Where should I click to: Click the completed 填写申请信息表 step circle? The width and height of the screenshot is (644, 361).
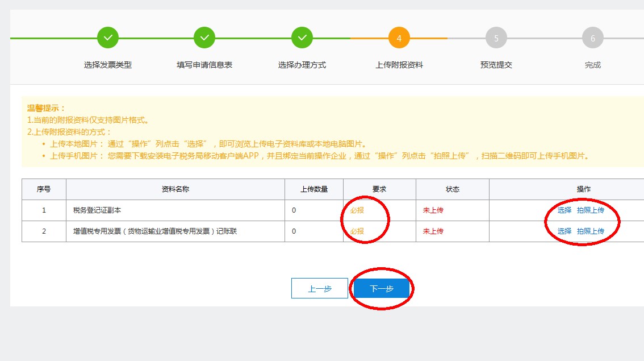[x=204, y=38]
